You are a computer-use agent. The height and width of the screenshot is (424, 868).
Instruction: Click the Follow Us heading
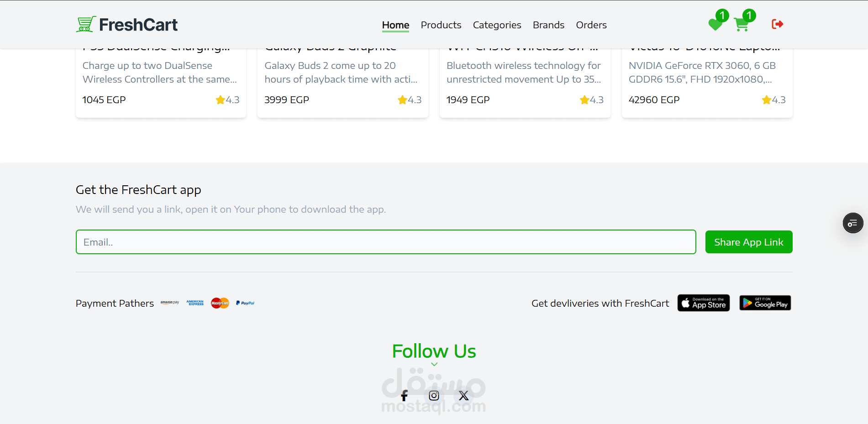[434, 351]
